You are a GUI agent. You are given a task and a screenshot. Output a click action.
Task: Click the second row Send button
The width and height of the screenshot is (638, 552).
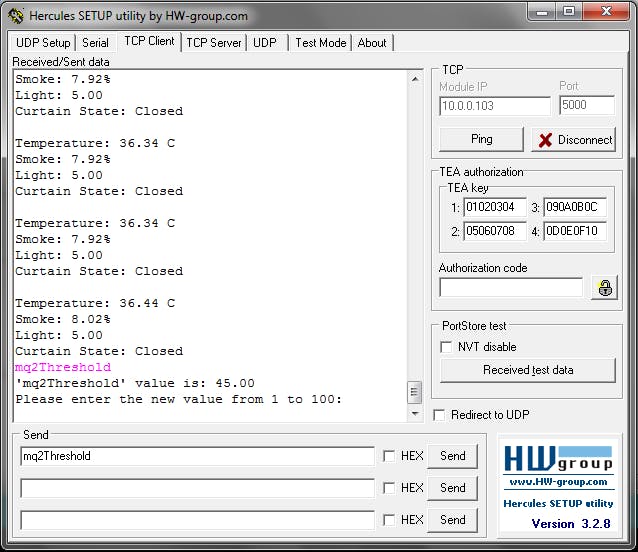click(x=452, y=488)
